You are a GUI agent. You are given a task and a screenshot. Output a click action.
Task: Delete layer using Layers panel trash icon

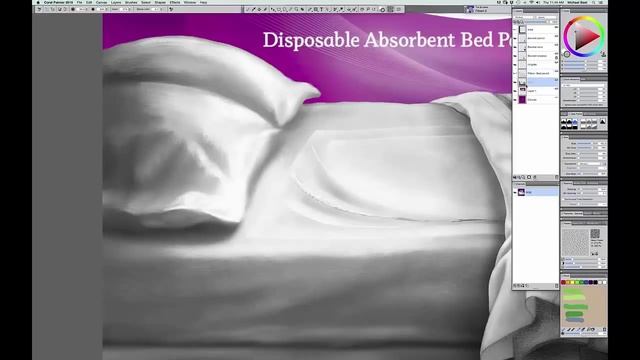point(556,177)
